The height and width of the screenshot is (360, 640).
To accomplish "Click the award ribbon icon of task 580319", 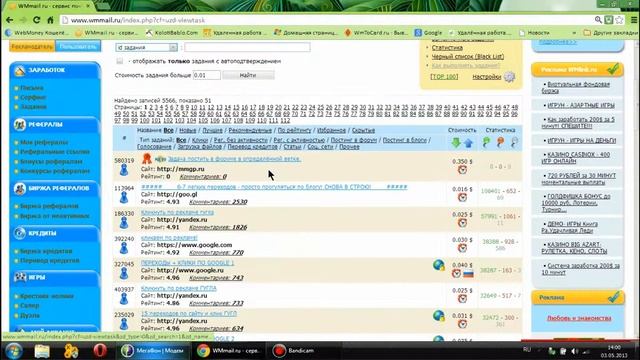I will [x=147, y=158].
